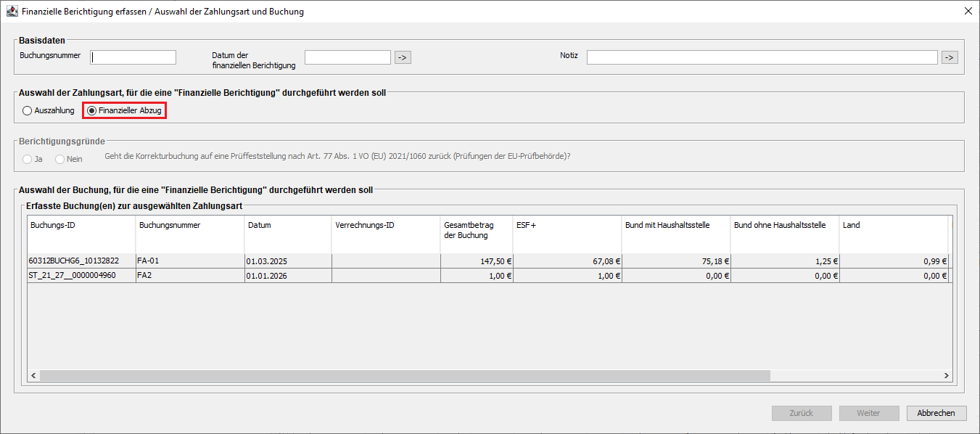Click the application icon in title bar

click(12, 12)
